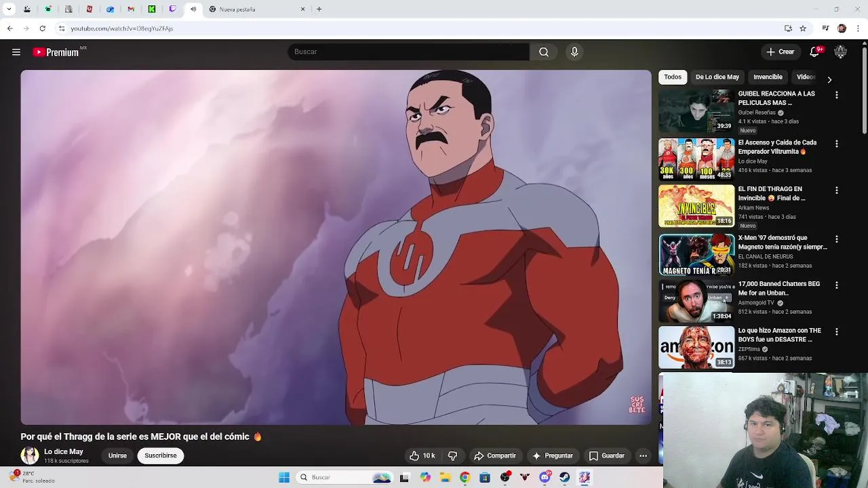Close the Nueva pestaña tab
This screenshot has width=868, height=488.
click(303, 9)
